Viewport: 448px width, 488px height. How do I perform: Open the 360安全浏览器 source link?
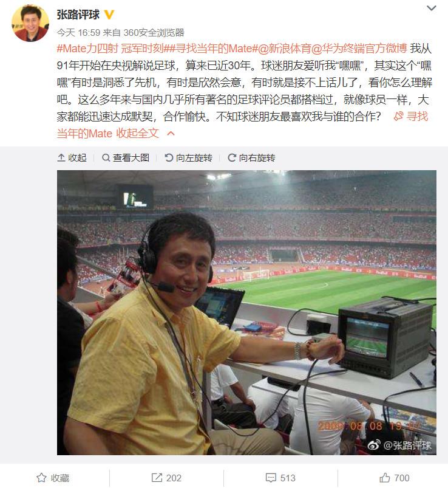click(154, 32)
